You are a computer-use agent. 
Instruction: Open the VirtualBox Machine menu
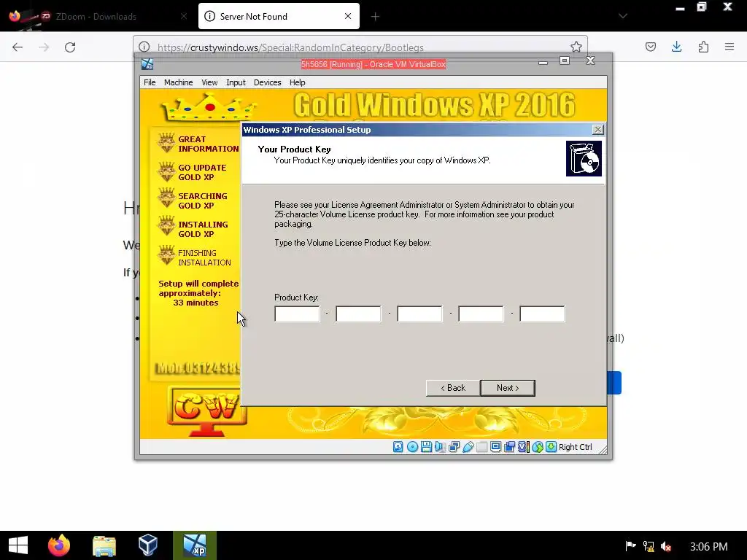coord(178,82)
